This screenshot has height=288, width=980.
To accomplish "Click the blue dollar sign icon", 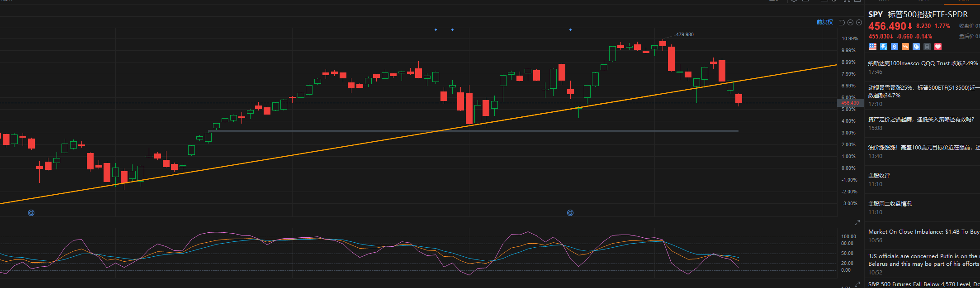I will (x=895, y=47).
